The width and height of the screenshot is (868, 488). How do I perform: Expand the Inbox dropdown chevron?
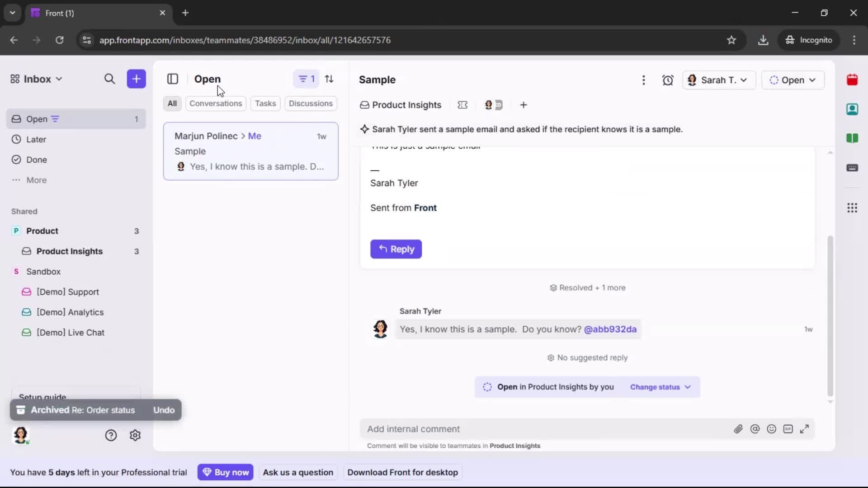(59, 79)
